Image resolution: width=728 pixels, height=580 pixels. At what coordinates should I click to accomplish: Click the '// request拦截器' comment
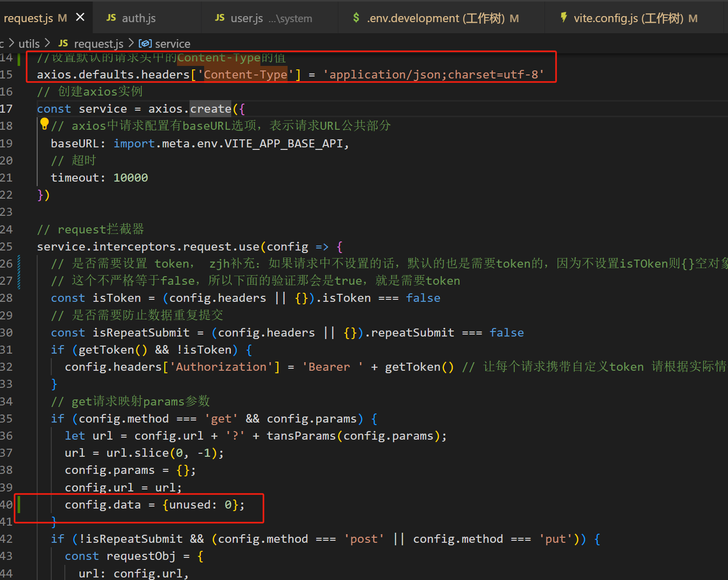pos(90,229)
